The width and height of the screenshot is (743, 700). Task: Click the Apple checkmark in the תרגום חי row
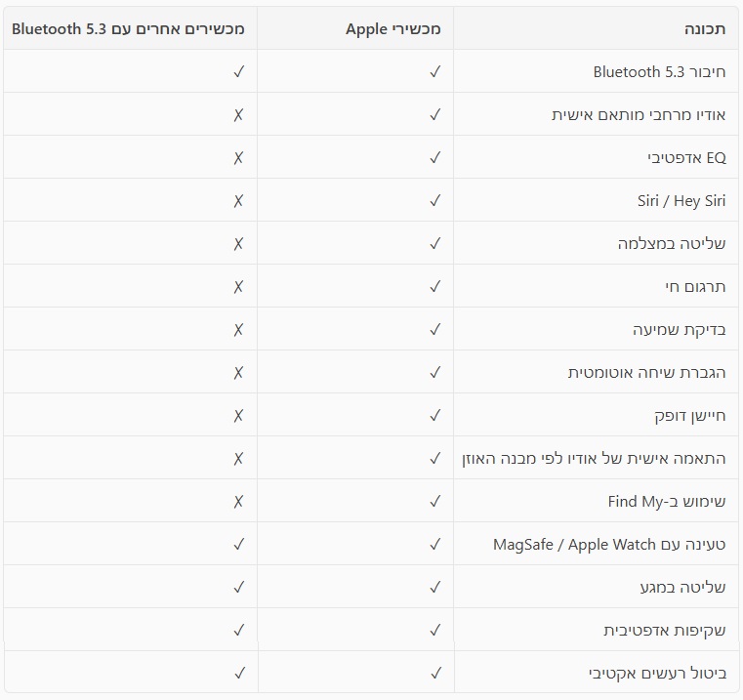(x=434, y=287)
